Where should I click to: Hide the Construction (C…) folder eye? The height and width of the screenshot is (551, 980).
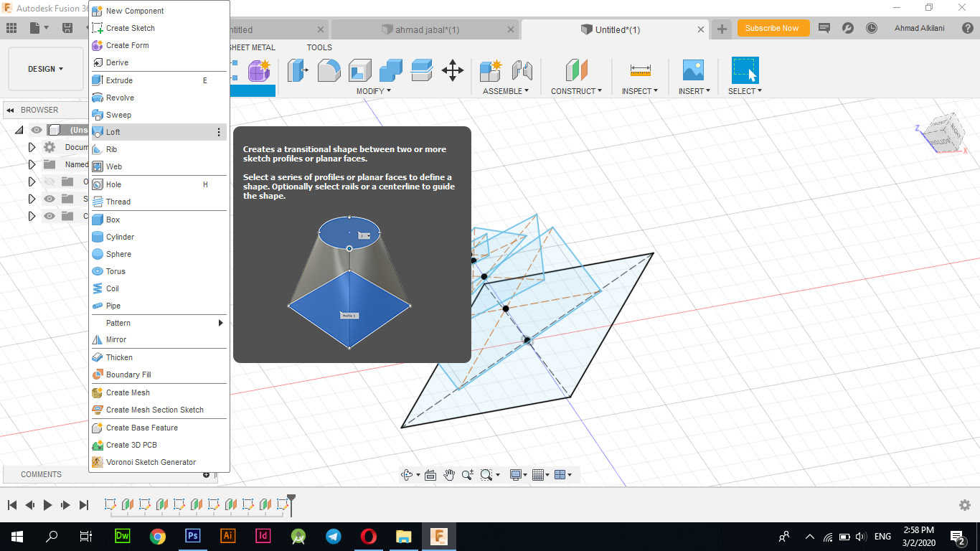[x=50, y=216]
